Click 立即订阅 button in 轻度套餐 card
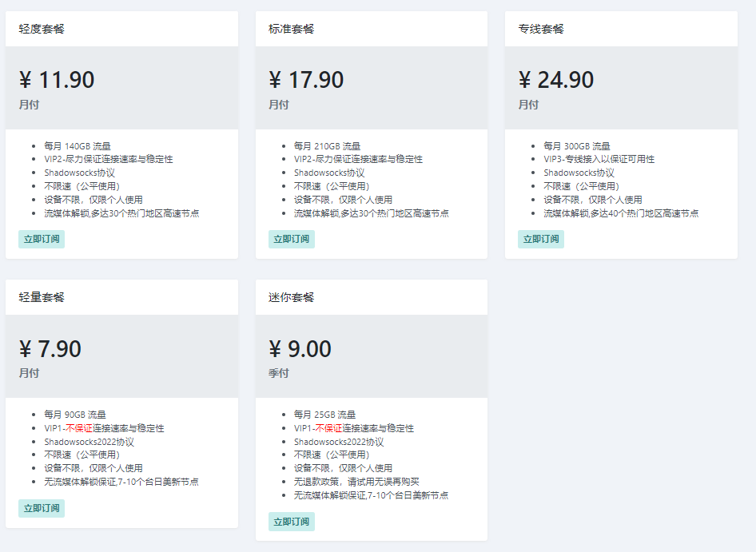Viewport: 756px width, 552px height. tap(42, 239)
